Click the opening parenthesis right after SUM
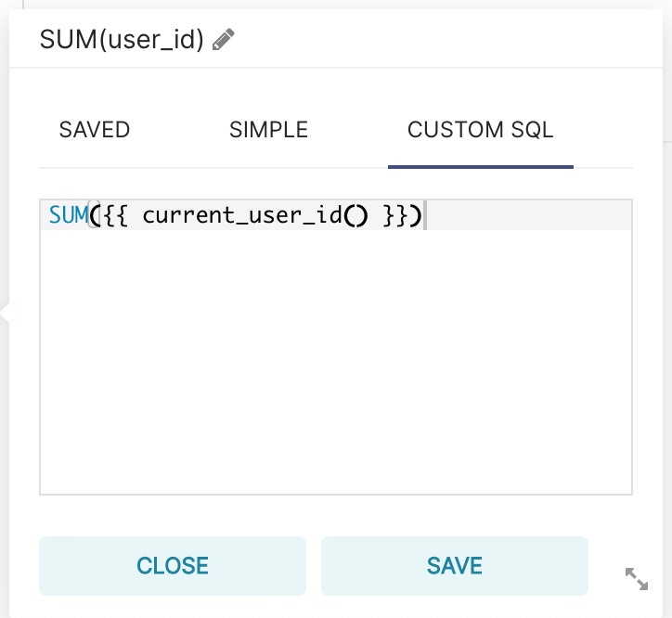This screenshot has height=618, width=672. point(92,216)
